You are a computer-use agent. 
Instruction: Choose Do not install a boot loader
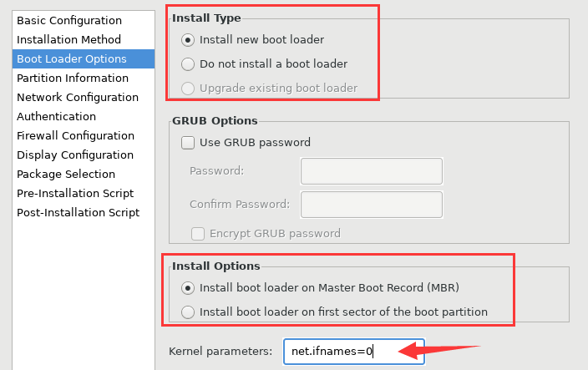pyautogui.click(x=188, y=63)
